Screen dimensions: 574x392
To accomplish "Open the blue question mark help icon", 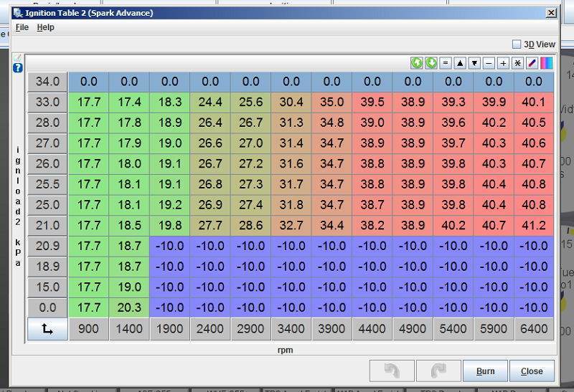I will coord(18,68).
